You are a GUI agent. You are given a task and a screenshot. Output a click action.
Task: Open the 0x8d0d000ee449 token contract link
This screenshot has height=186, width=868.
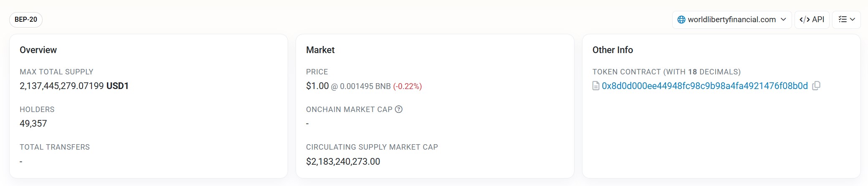coord(704,86)
